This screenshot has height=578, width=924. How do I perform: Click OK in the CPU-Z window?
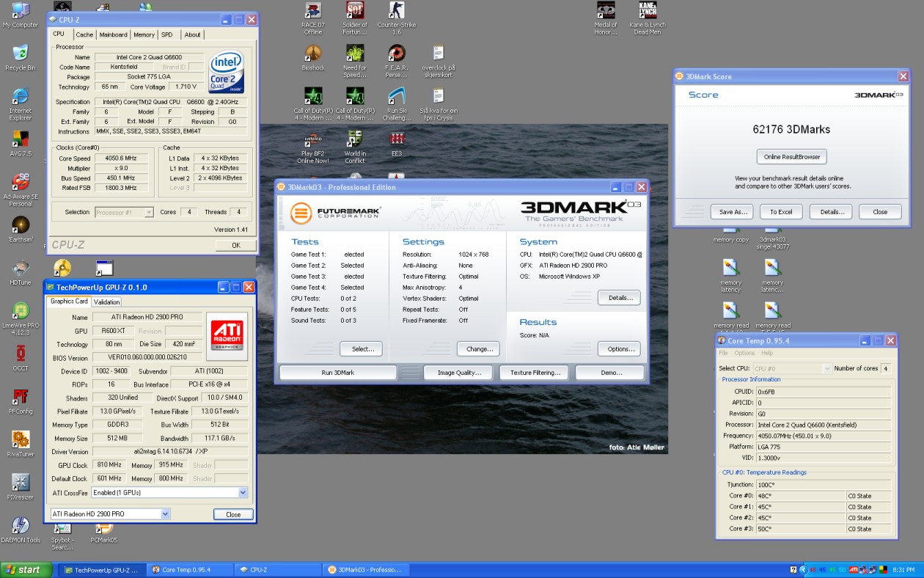(235, 246)
